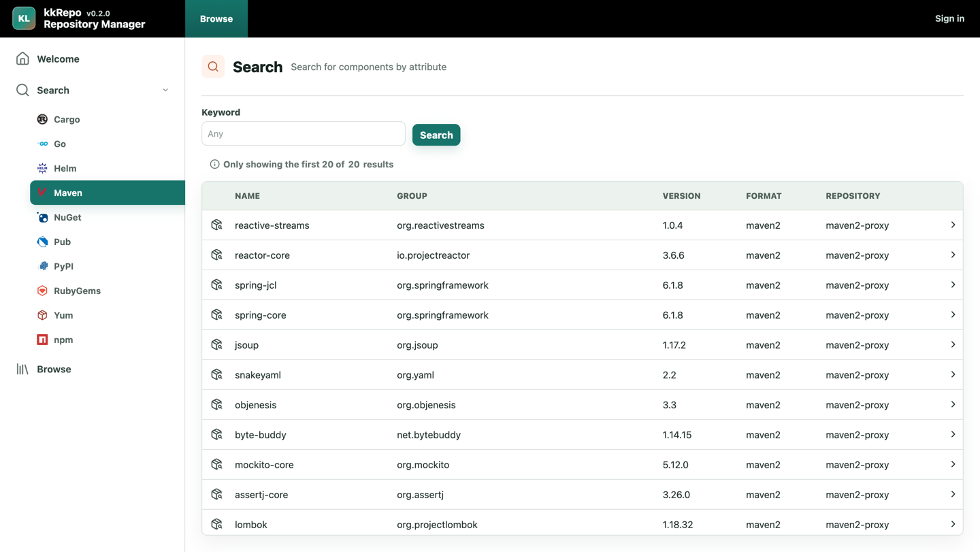Viewport: 980px width, 552px height.
Task: Click org.projectreactor group cell io.projectreactor
Action: click(x=434, y=255)
